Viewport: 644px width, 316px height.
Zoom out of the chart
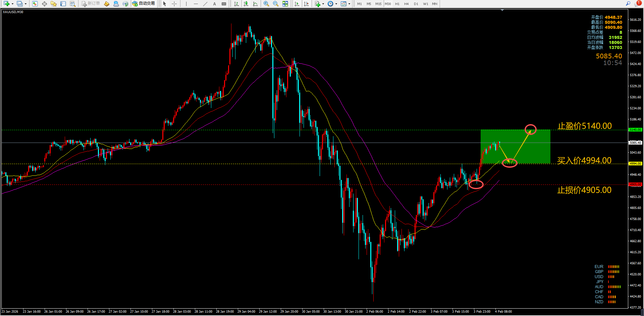click(x=275, y=4)
